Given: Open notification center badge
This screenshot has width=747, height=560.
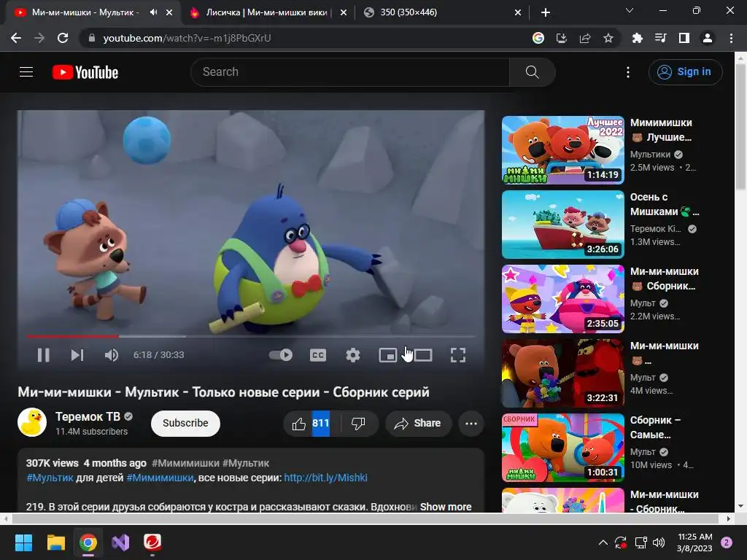Looking at the screenshot, I should pyautogui.click(x=727, y=542).
